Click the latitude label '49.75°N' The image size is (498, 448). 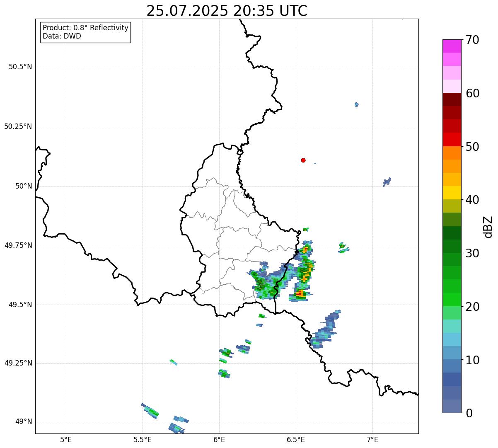pos(18,246)
